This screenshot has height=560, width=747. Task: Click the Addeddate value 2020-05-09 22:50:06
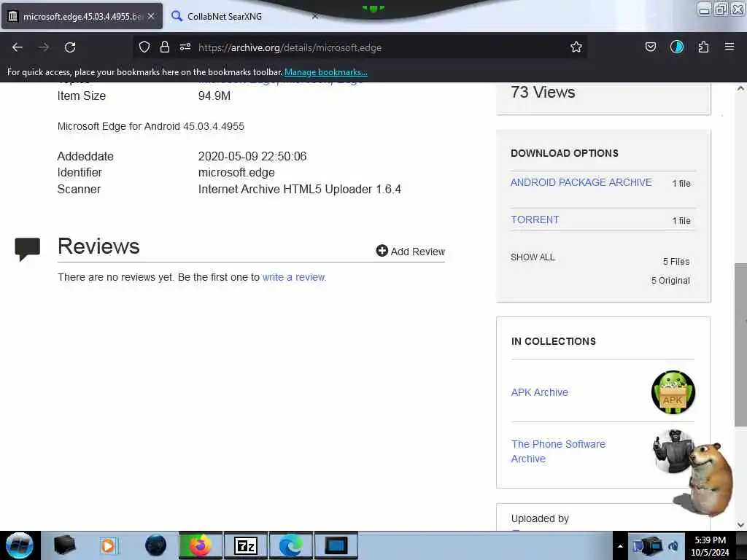coord(252,156)
